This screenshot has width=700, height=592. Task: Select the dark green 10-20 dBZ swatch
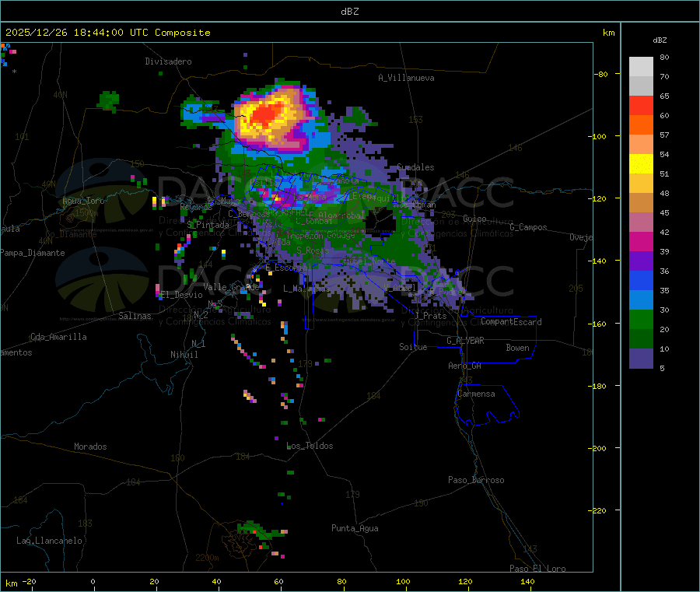pyautogui.click(x=641, y=339)
